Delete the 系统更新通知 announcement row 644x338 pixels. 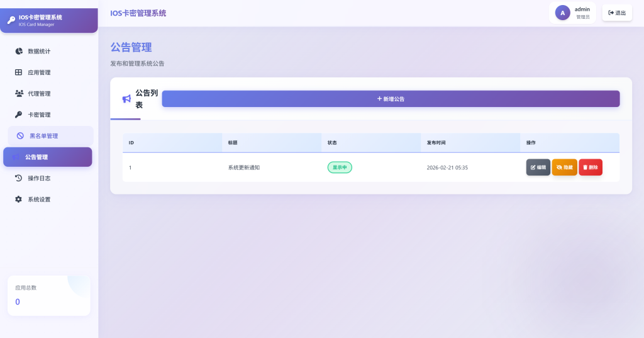(590, 167)
